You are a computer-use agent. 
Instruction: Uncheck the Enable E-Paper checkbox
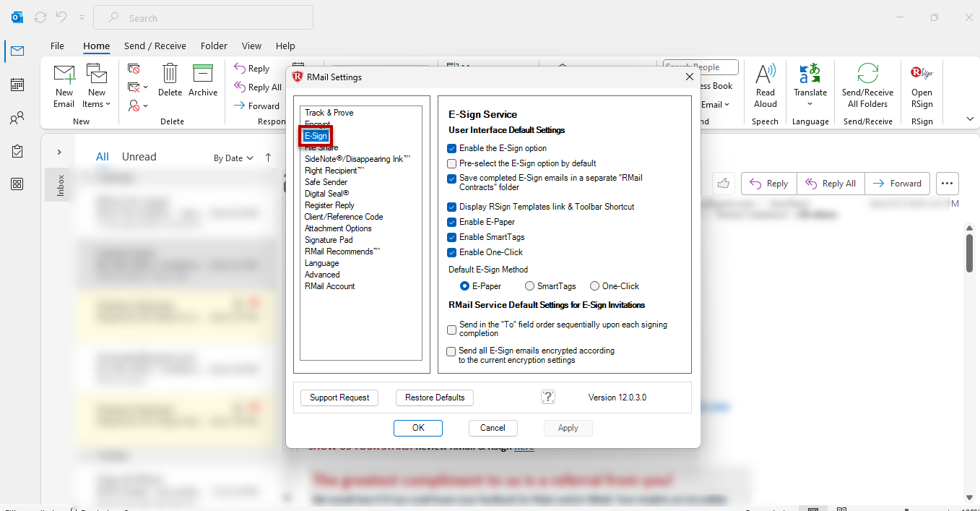(x=452, y=222)
